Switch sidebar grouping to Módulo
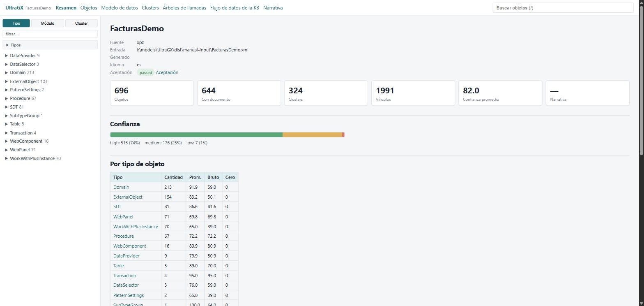Image resolution: width=644 pixels, height=306 pixels. pos(48,23)
